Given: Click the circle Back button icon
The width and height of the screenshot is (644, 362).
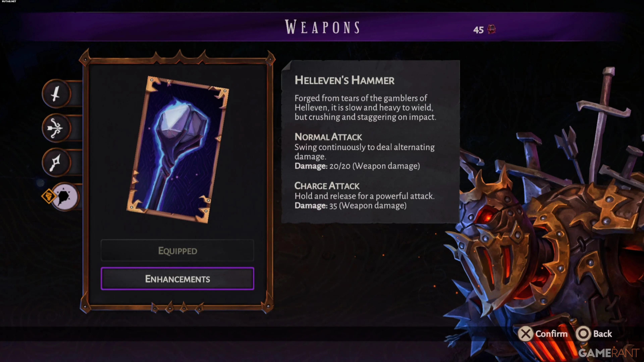Looking at the screenshot, I should point(583,334).
